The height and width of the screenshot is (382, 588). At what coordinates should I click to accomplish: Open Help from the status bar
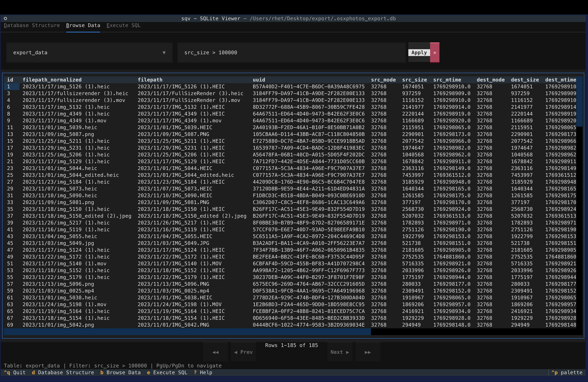pos(203,373)
